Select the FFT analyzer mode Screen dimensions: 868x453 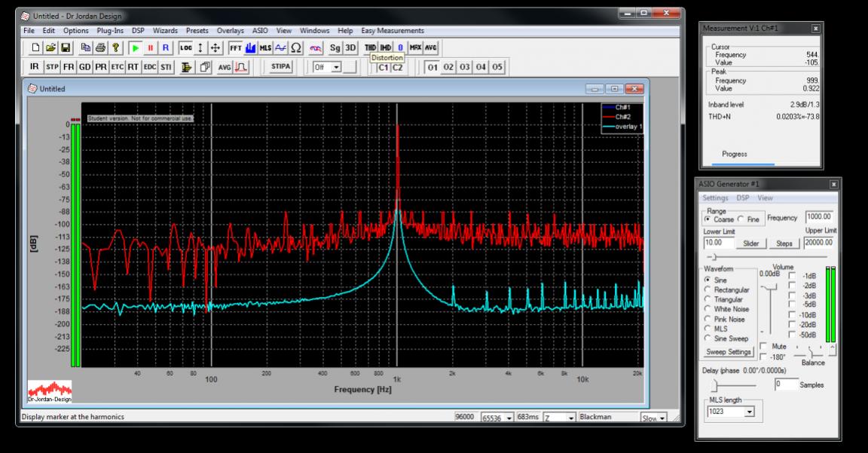click(x=235, y=48)
